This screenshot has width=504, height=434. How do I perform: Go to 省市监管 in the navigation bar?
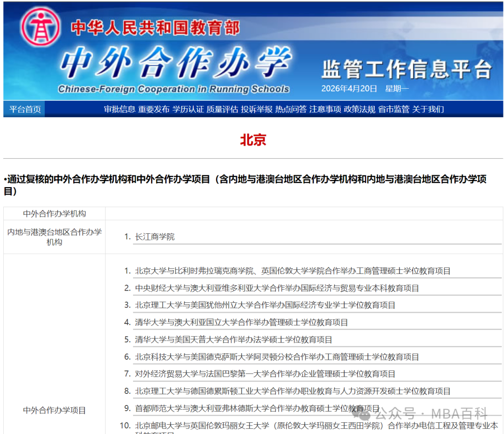click(394, 109)
